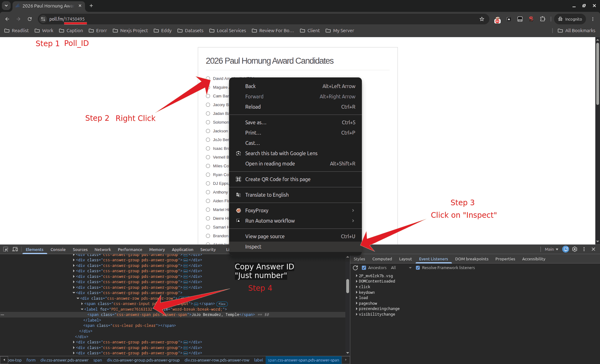Open the extensions puzzle icon
Image resolution: width=600 pixels, height=364 pixels.
[x=542, y=19]
